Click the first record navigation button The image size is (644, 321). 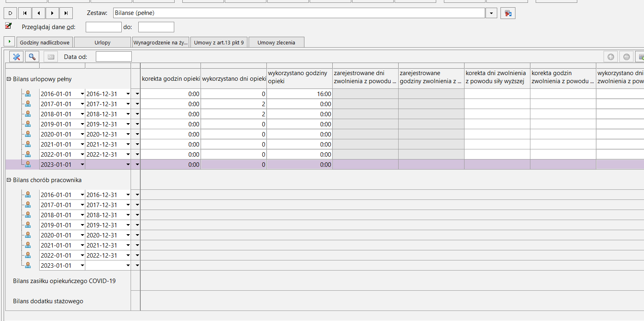coord(25,13)
